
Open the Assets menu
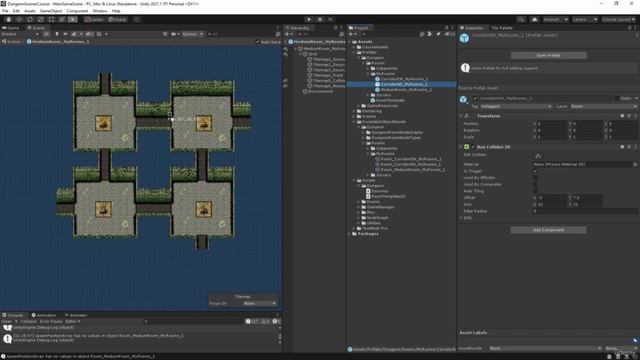click(30, 11)
